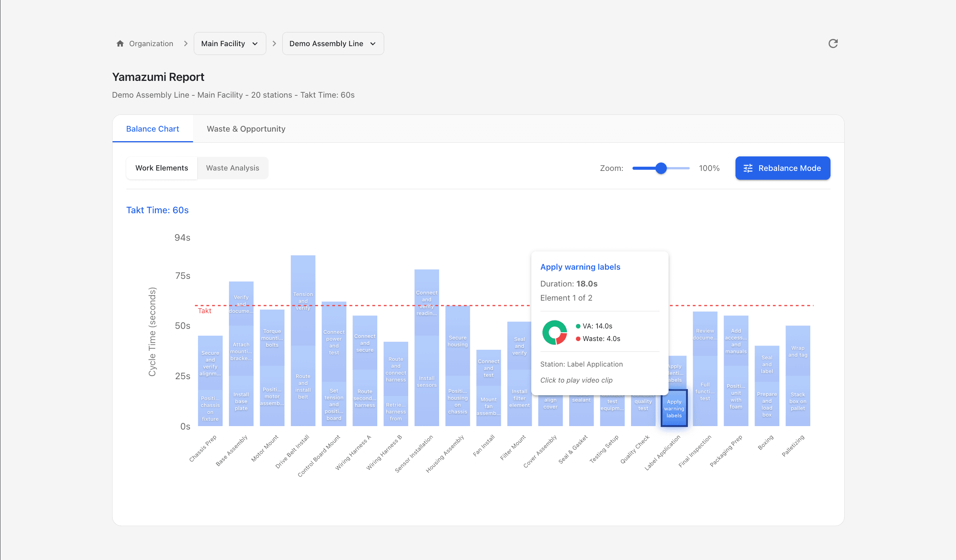
Task: Click to play the video clip
Action: pyautogui.click(x=576, y=380)
